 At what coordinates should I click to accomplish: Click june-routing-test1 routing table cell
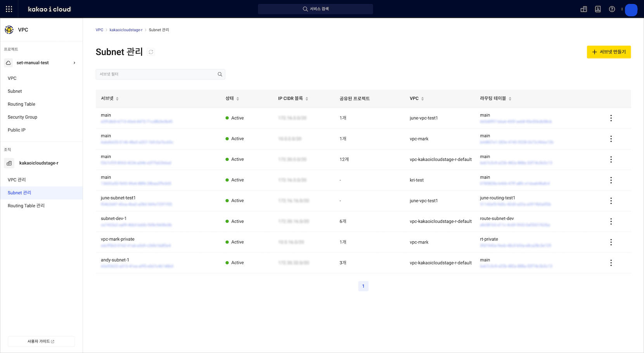pyautogui.click(x=497, y=198)
